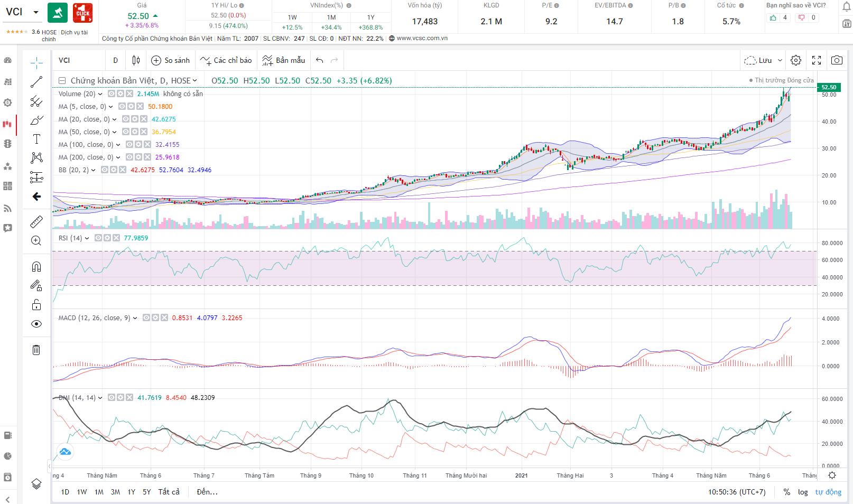Open the candlestick chart style menu
This screenshot has height=504, width=853.
coord(136,60)
